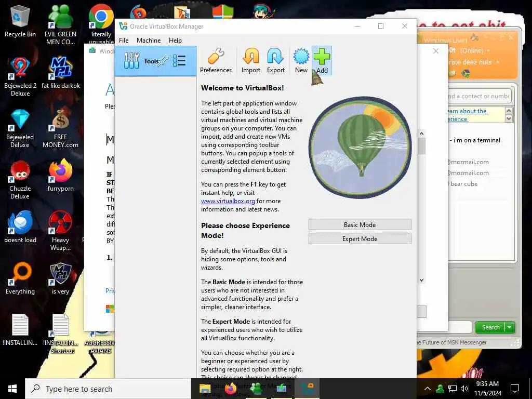Click the Add machine icon
This screenshot has height=399, width=532.
click(x=322, y=61)
